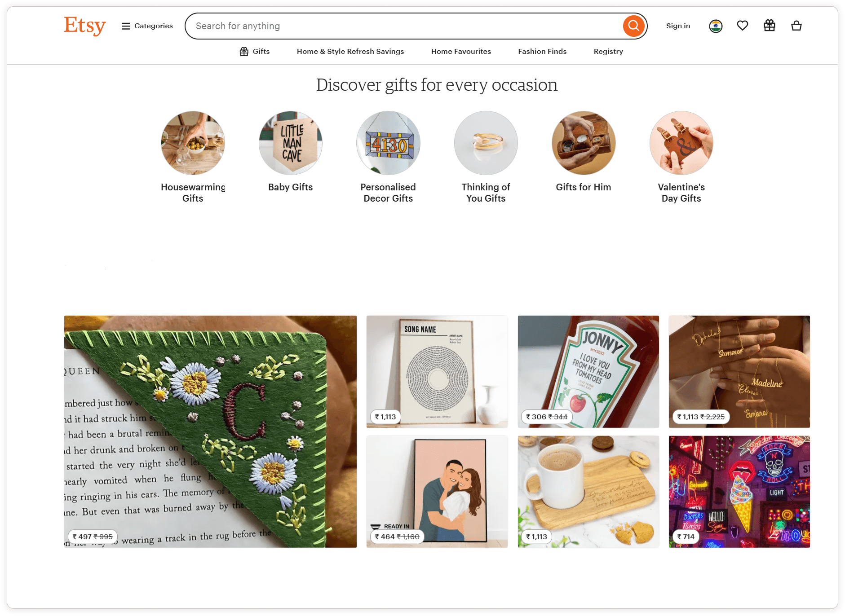This screenshot has height=616, width=845.
Task: Open Home & Style Refresh Savings
Action: click(x=350, y=52)
